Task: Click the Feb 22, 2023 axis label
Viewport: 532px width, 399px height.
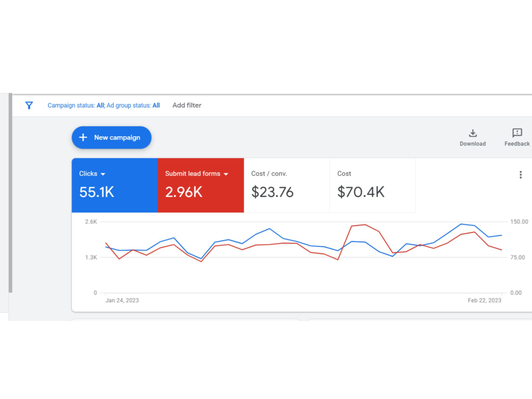Action: pos(485,300)
